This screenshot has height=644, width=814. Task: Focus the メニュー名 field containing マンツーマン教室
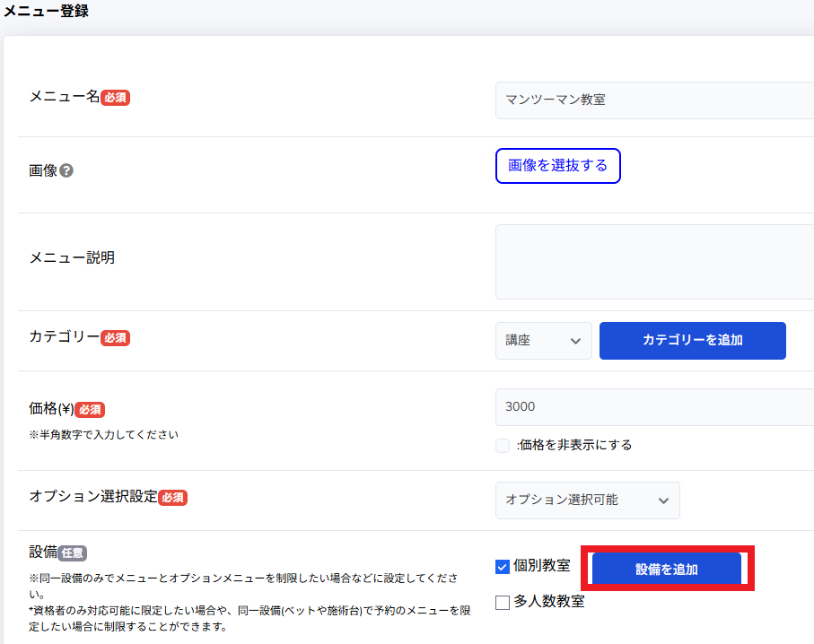[653, 100]
